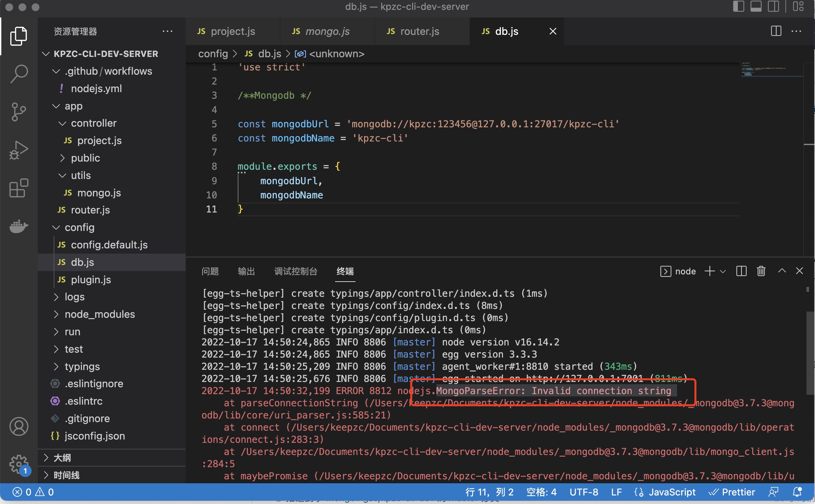This screenshot has height=504, width=815.
Task: Open the Docker view
Action: (19, 226)
